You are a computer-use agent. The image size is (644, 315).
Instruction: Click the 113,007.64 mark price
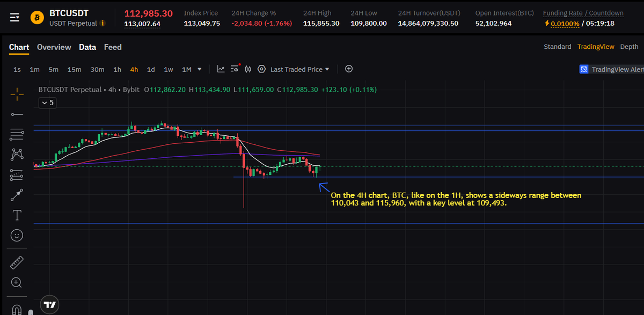click(142, 24)
